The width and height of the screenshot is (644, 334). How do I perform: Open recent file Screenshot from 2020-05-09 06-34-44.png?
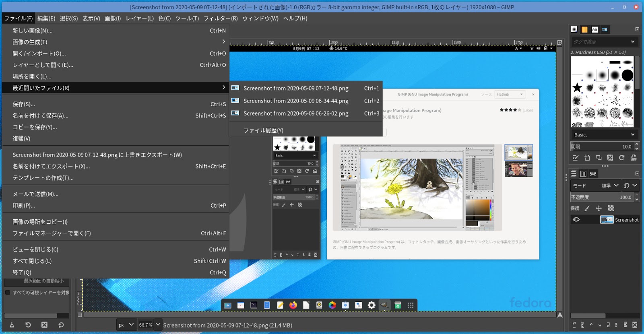(306, 101)
